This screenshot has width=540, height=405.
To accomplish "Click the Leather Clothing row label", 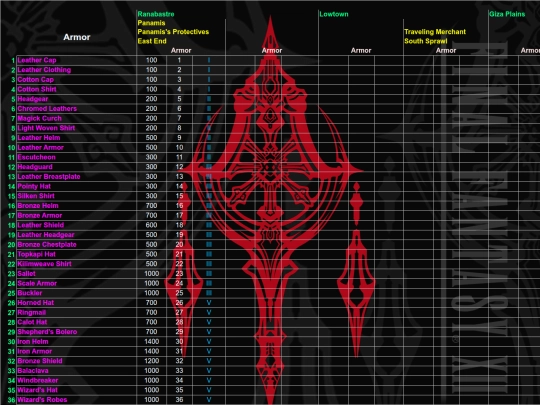I will click(44, 70).
